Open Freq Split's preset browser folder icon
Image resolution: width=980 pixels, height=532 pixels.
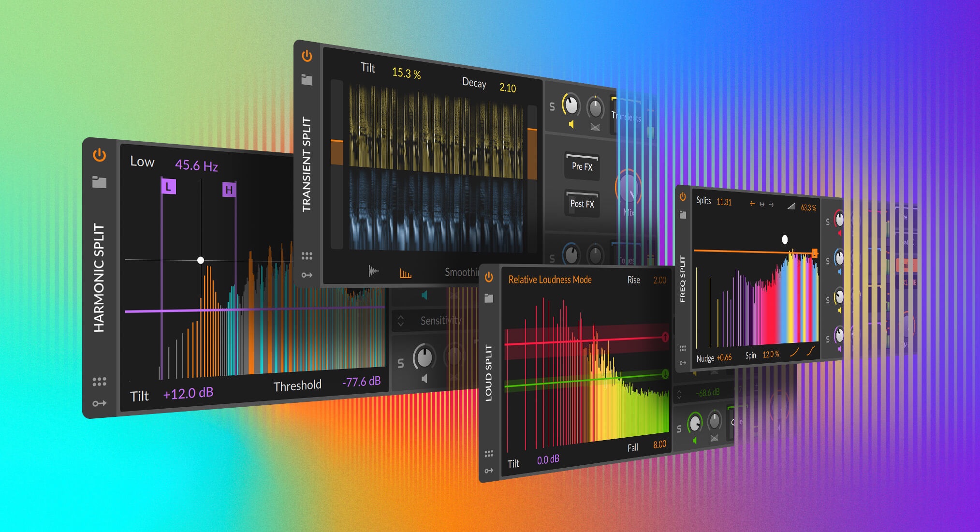683,215
